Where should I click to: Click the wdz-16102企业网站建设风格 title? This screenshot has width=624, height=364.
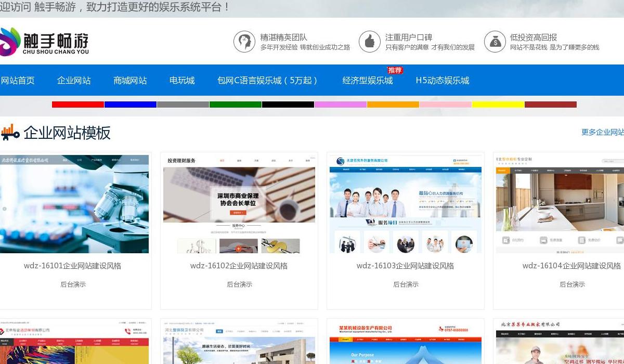coord(239,266)
